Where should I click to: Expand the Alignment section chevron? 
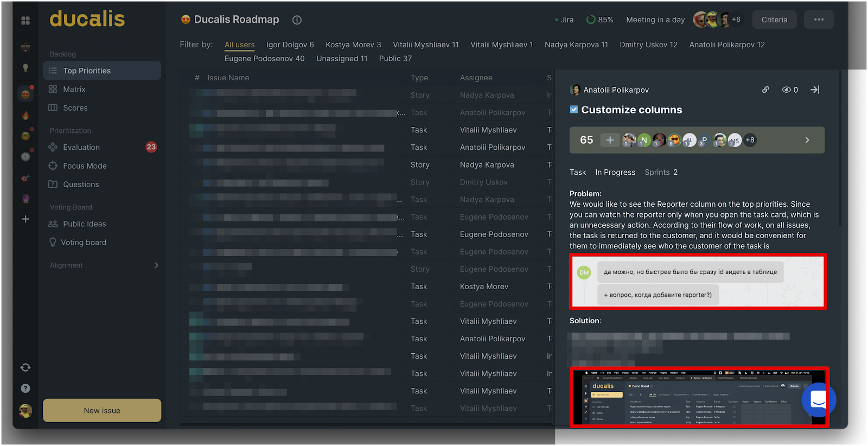click(156, 265)
